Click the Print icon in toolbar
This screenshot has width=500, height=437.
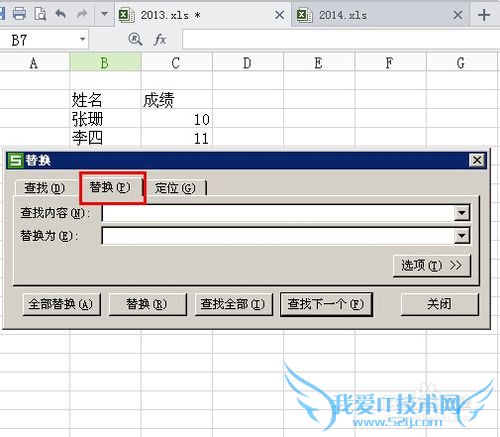coord(19,14)
